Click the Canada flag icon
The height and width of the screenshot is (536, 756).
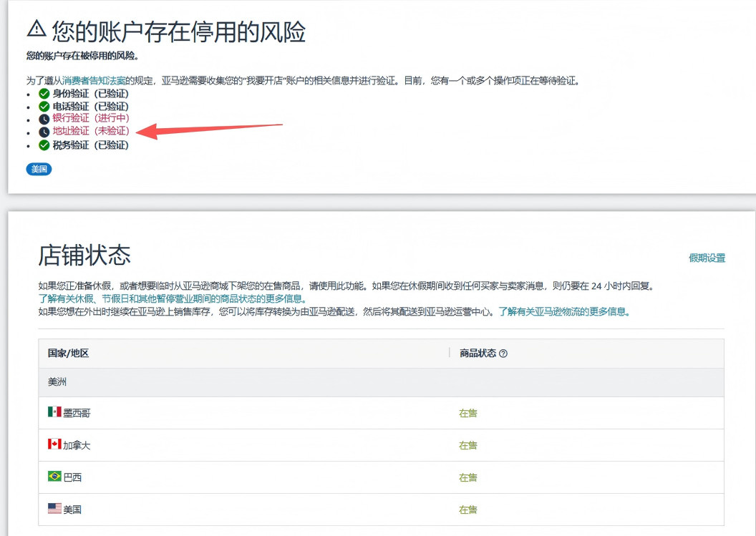(x=54, y=444)
